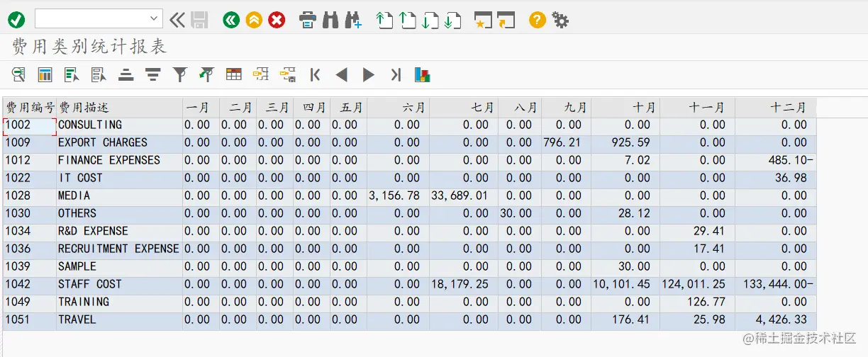This screenshot has width=868, height=357.
Task: Exit with the yellow up-arrow icon
Action: [x=254, y=20]
